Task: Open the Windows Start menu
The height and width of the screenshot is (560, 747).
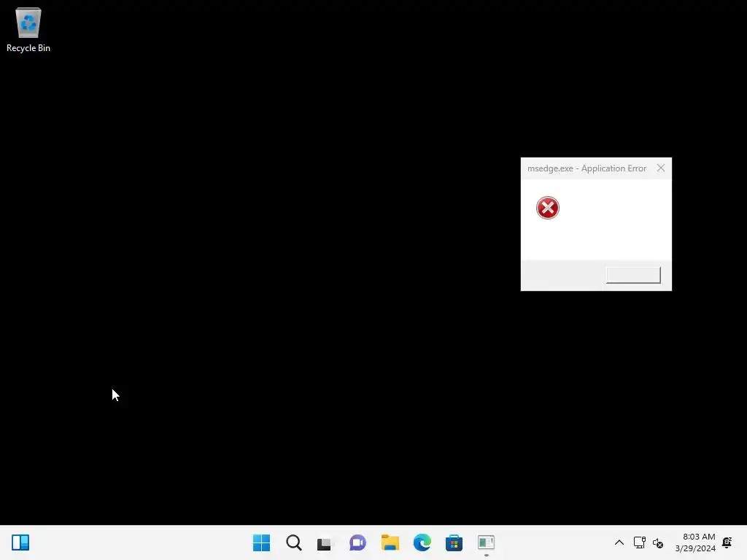Action: click(262, 542)
